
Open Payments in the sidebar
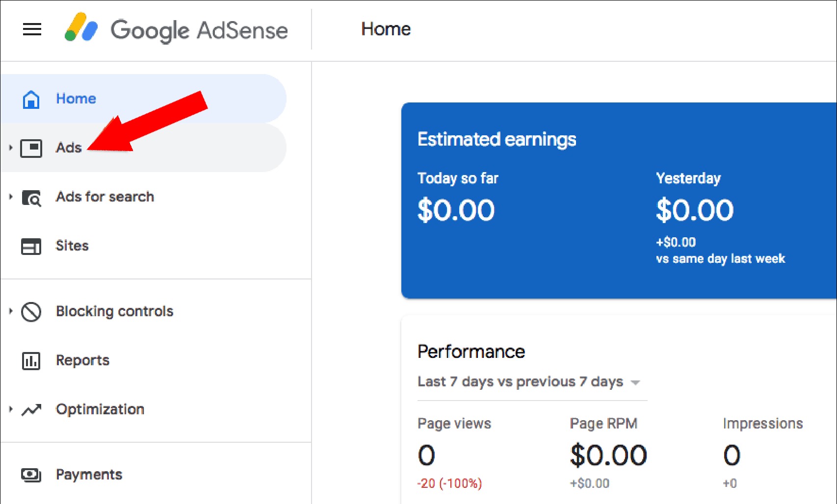click(x=143, y=475)
